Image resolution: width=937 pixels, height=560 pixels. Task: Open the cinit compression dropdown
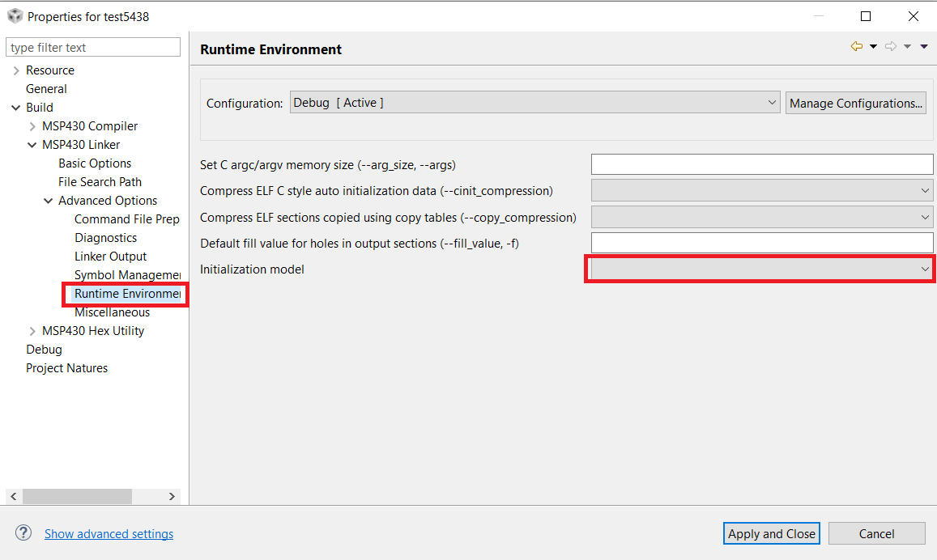[761, 191]
